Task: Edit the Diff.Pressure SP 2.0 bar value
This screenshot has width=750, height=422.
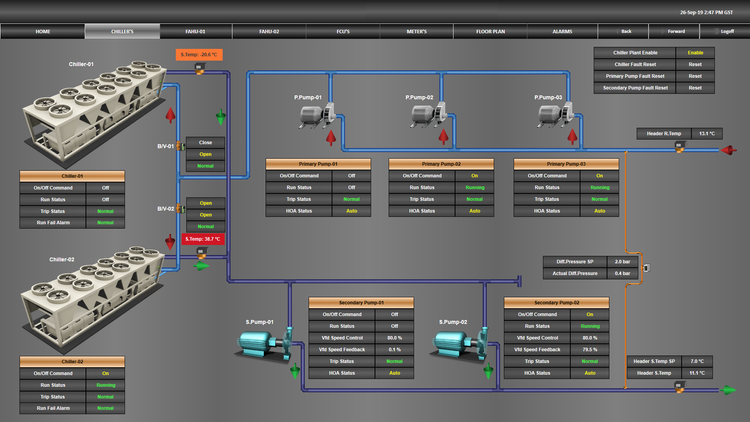Action: tap(622, 262)
